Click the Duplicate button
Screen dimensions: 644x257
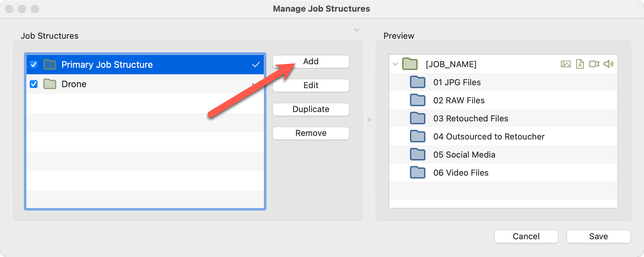point(311,109)
